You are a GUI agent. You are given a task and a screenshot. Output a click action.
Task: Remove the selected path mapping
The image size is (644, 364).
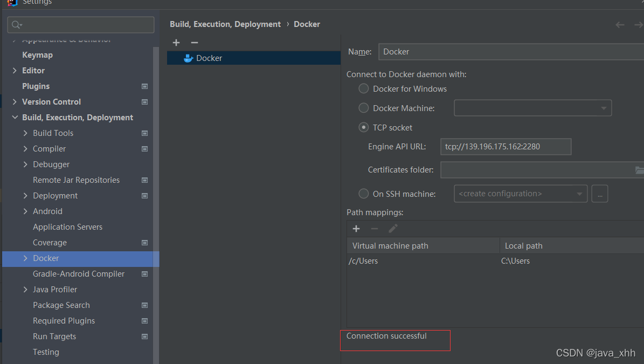(x=374, y=229)
